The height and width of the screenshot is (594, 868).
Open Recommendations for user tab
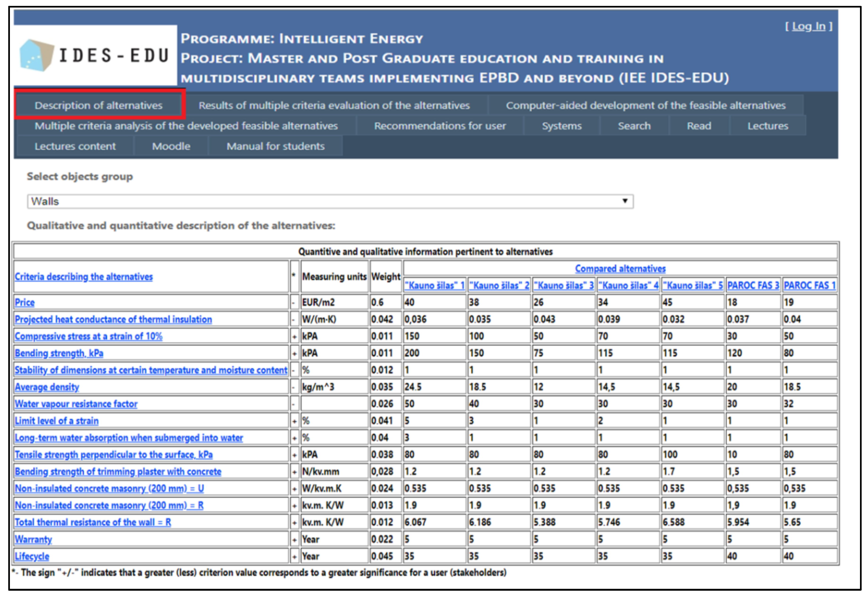point(440,126)
